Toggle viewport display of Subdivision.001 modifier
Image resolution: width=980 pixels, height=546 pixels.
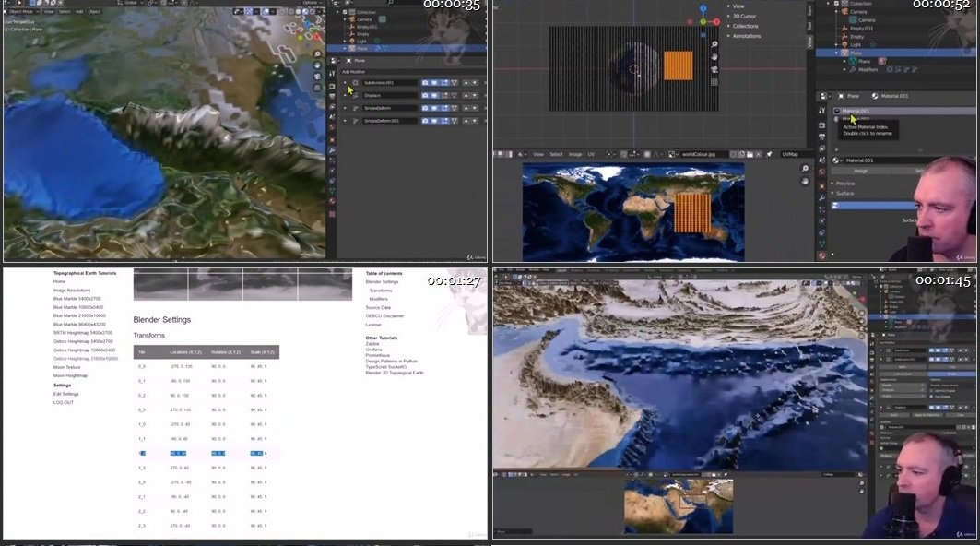(x=434, y=83)
